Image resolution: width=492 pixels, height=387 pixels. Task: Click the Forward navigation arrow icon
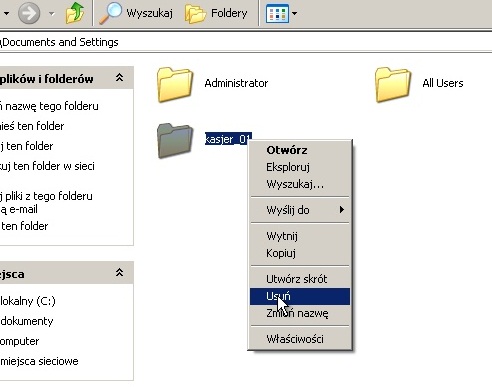(x=29, y=13)
